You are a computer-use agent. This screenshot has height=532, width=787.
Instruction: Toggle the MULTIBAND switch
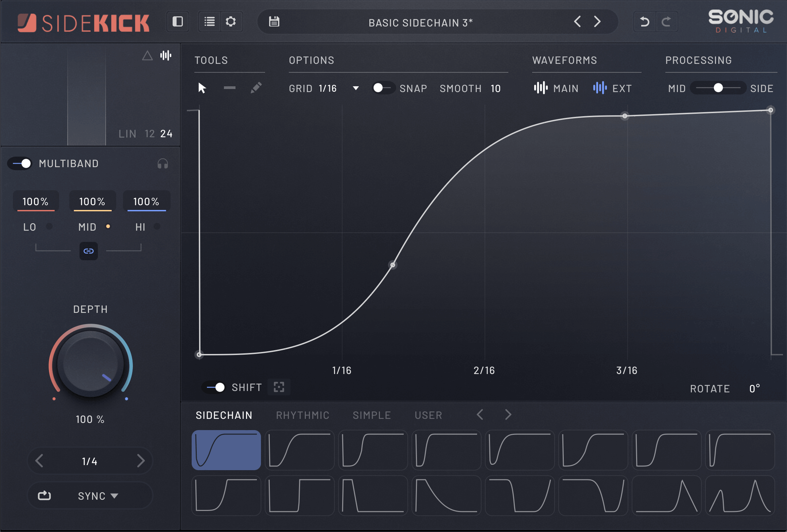pos(20,164)
